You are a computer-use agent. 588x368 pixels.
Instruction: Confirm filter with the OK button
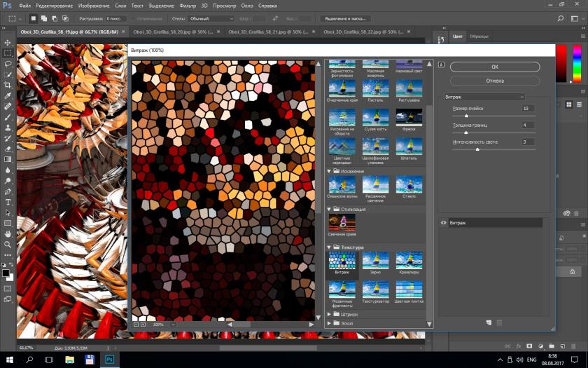(x=495, y=67)
